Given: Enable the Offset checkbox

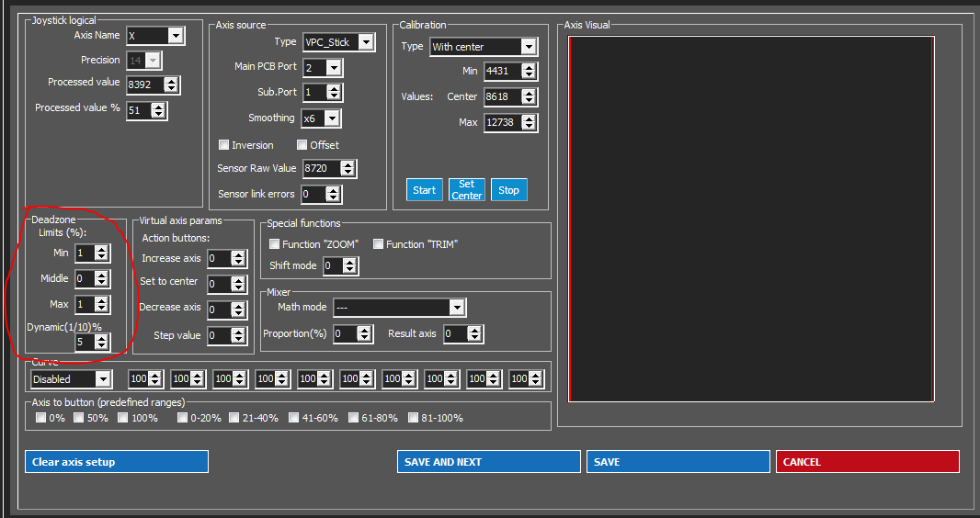Looking at the screenshot, I should click(x=302, y=145).
